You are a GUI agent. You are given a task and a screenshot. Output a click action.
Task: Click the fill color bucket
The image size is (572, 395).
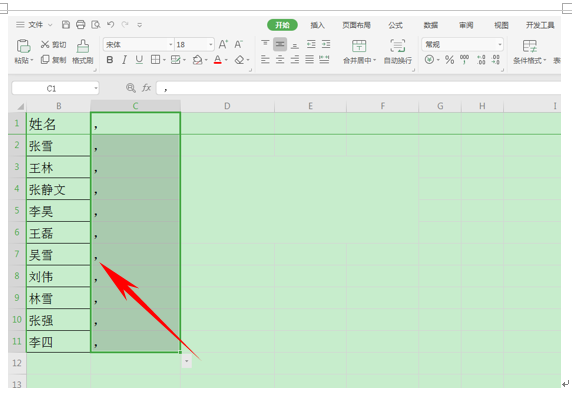pyautogui.click(x=197, y=60)
